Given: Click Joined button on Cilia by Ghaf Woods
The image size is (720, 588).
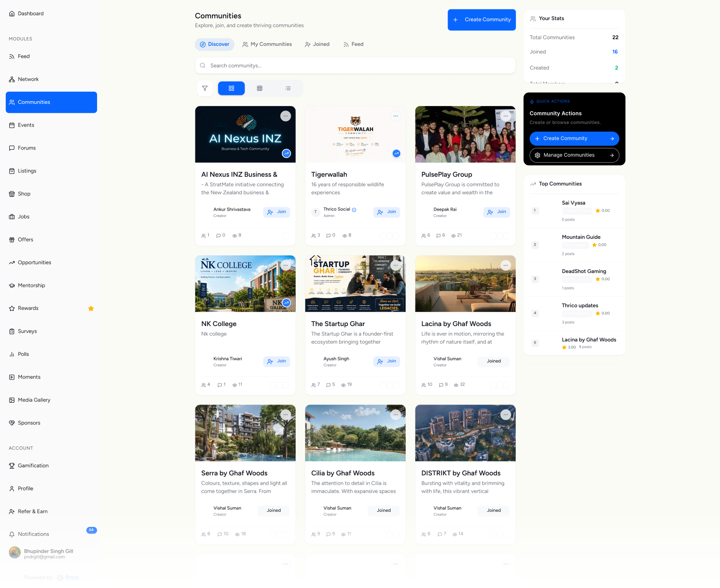Looking at the screenshot, I should coord(384,510).
